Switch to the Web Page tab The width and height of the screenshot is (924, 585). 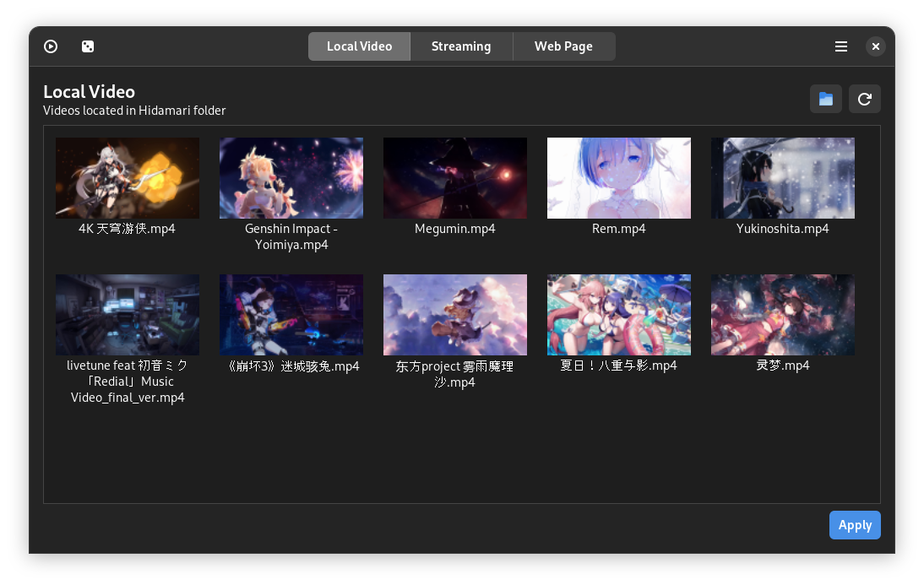pyautogui.click(x=564, y=46)
